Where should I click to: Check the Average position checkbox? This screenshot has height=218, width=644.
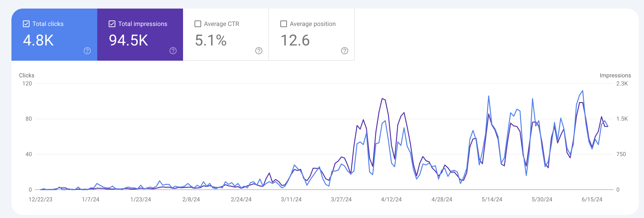(283, 24)
